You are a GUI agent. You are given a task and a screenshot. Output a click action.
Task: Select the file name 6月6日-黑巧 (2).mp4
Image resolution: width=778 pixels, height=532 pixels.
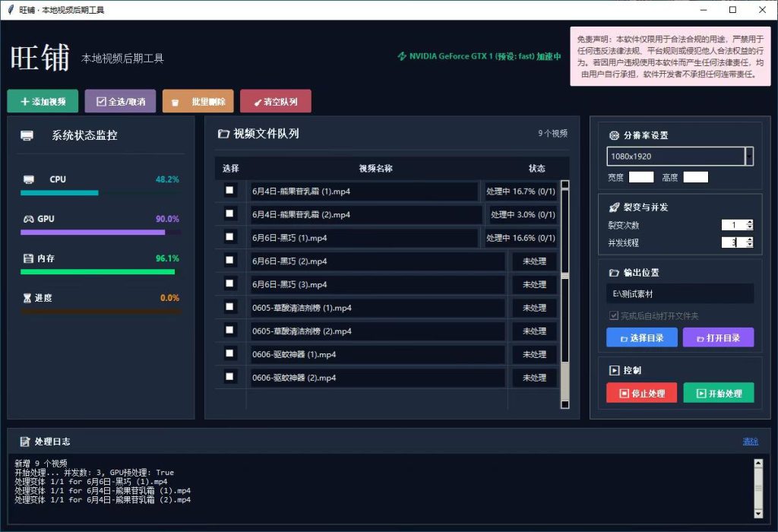(289, 261)
